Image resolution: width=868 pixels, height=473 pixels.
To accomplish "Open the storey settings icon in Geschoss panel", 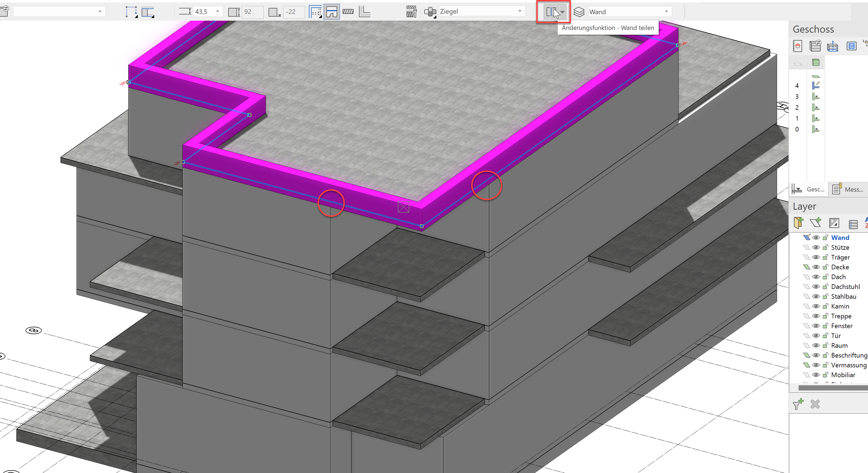I will point(815,46).
